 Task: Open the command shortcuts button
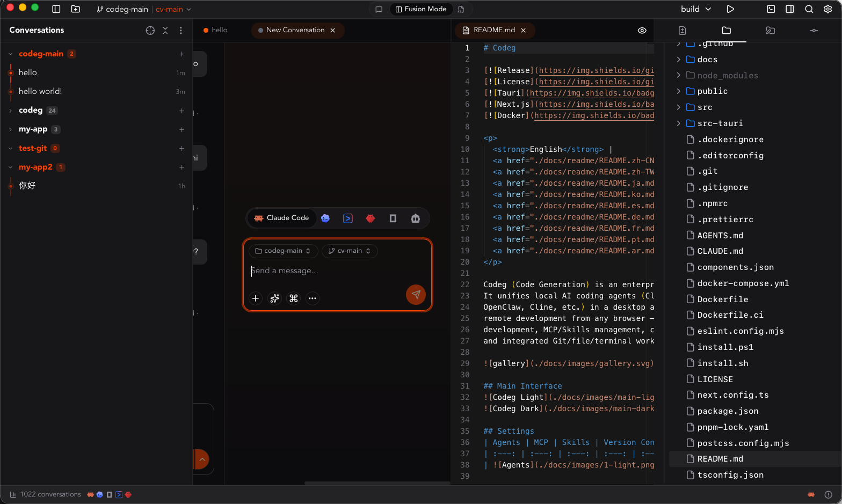click(x=294, y=298)
